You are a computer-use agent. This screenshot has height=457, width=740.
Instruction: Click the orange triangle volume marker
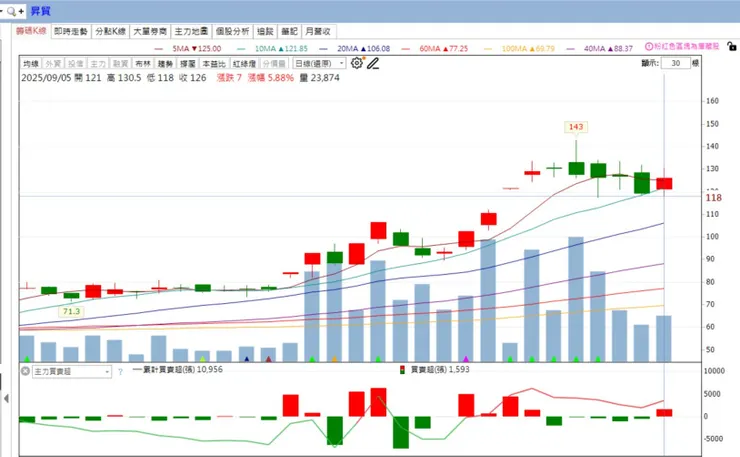(x=334, y=359)
